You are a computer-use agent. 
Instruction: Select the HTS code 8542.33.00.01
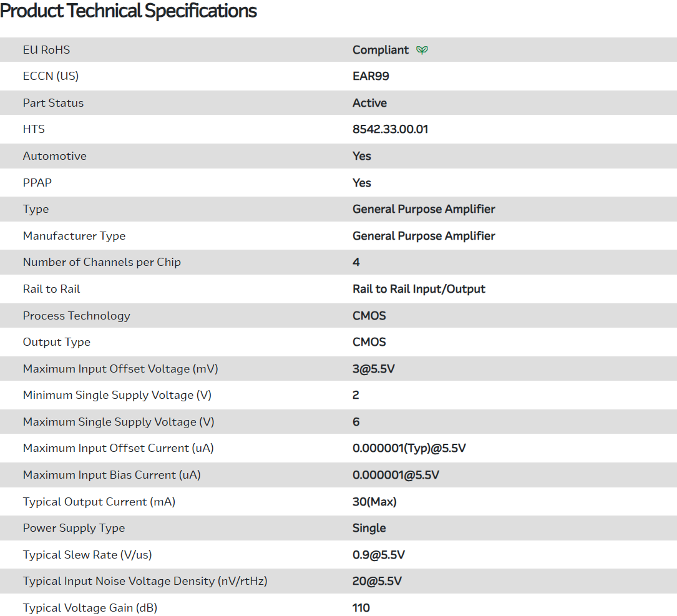click(x=390, y=129)
